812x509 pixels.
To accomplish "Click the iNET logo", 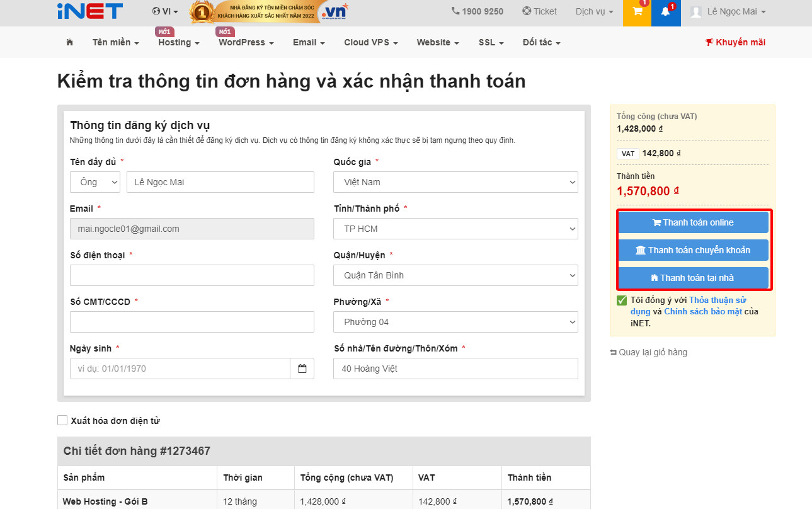I will 89,11.
